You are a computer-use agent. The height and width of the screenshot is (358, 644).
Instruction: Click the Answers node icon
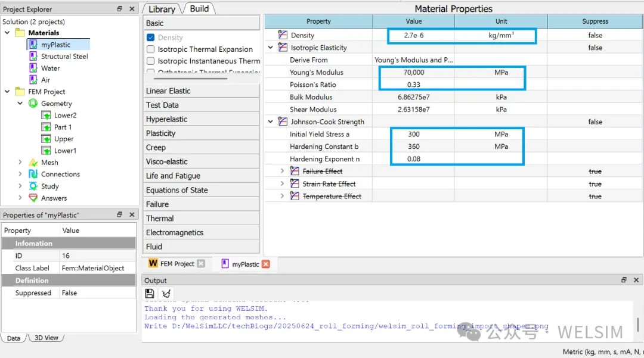click(x=33, y=198)
